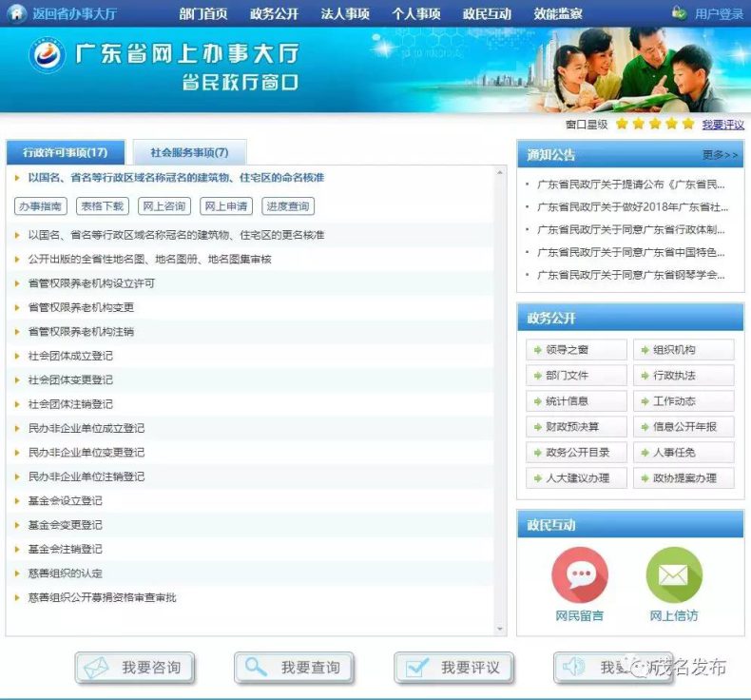Expand the 慈善组织公开募捐资格审查审批 arrow
751x700 pixels.
click(17, 597)
